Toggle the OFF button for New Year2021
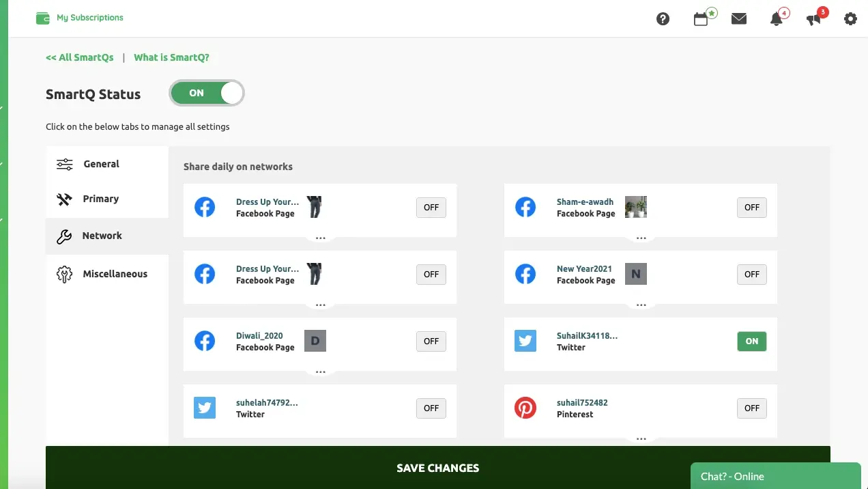 (752, 275)
